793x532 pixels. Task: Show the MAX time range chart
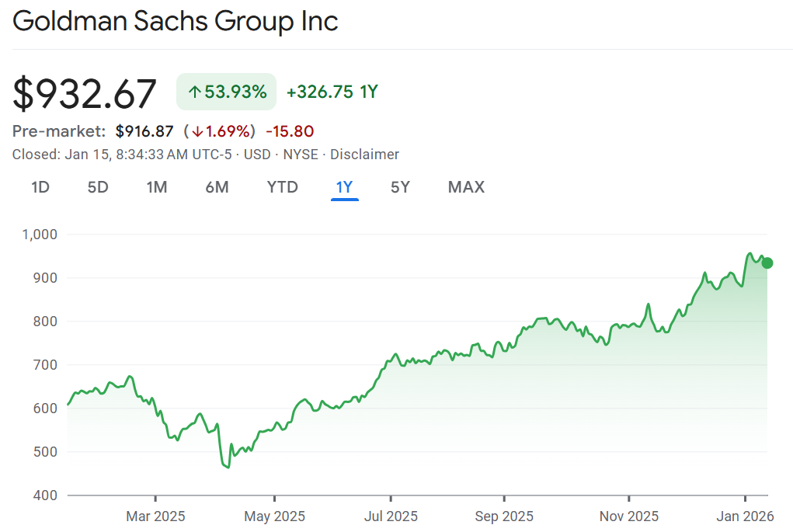click(x=466, y=187)
